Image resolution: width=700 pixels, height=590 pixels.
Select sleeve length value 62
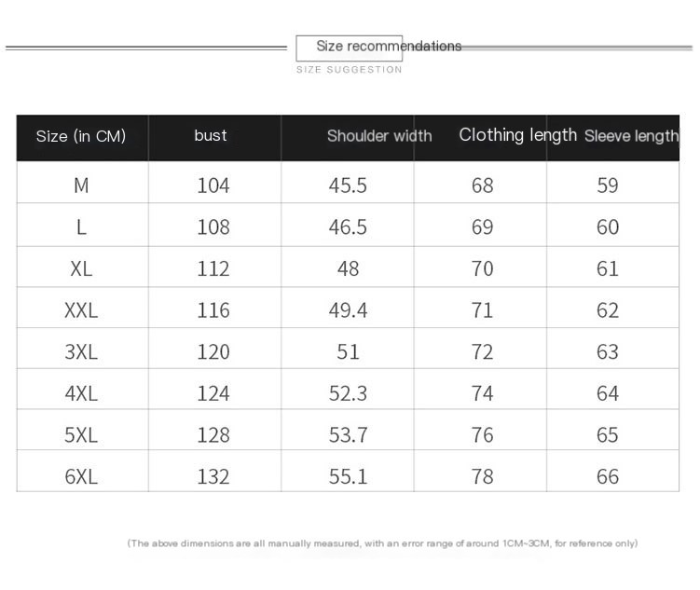pos(608,310)
